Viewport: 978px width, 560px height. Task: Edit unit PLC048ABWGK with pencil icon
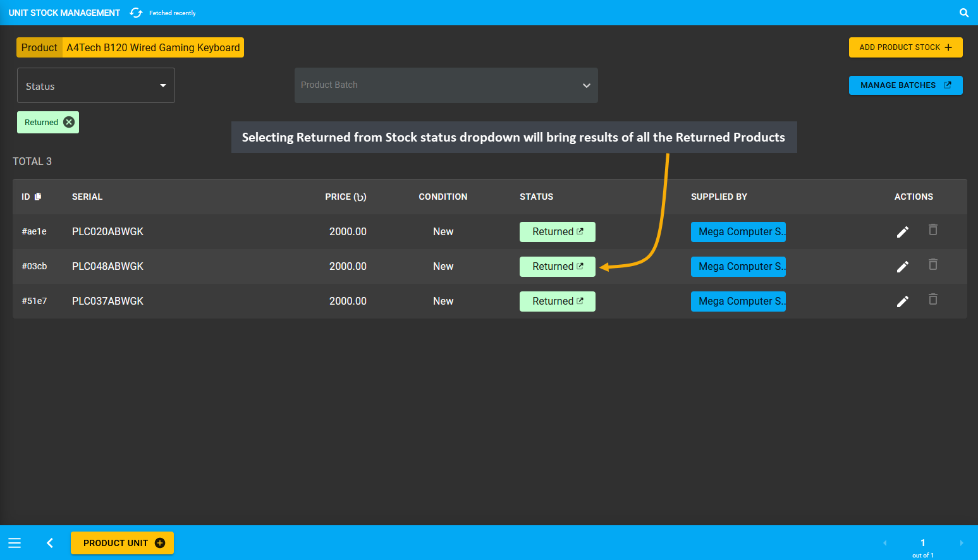[903, 267]
